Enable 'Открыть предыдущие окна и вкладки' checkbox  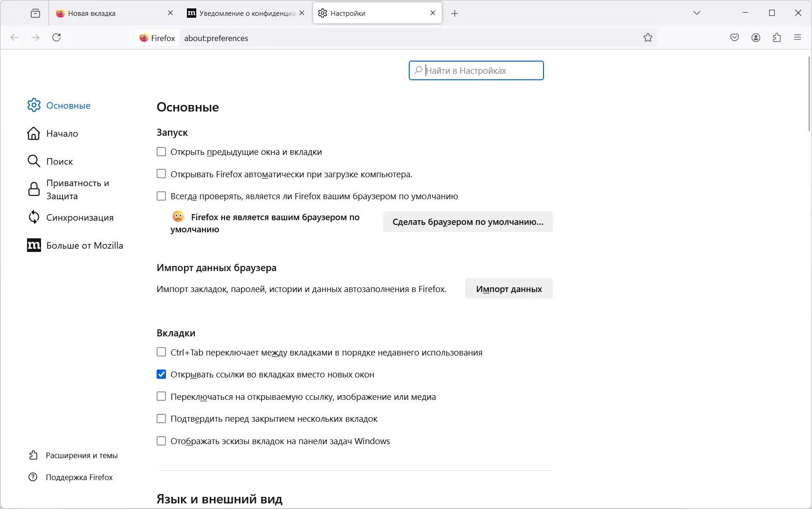pyautogui.click(x=161, y=152)
